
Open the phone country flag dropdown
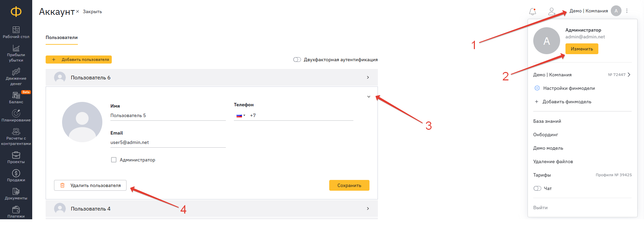tap(241, 115)
